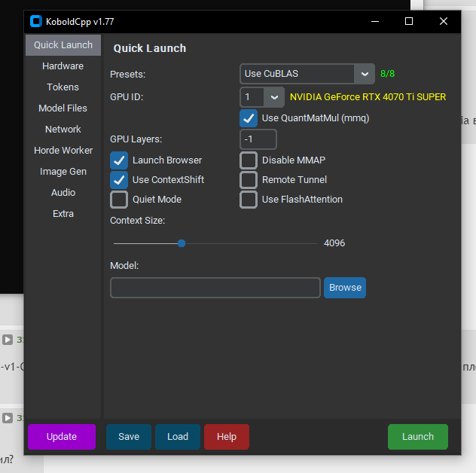Image resolution: width=476 pixels, height=473 pixels.
Task: Click the Context Size slider handle
Action: [x=182, y=243]
